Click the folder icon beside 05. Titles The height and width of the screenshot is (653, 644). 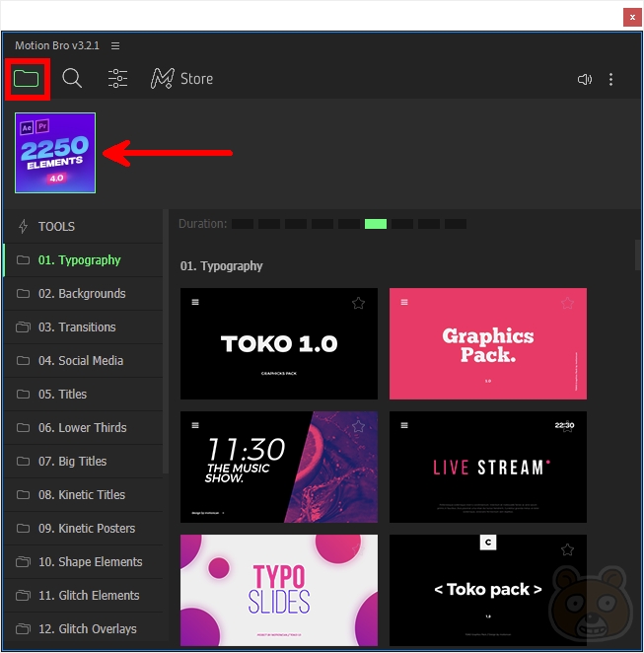coord(23,395)
